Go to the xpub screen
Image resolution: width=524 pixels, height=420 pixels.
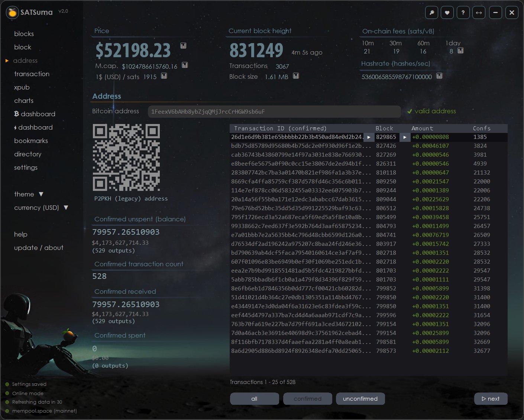(x=22, y=87)
